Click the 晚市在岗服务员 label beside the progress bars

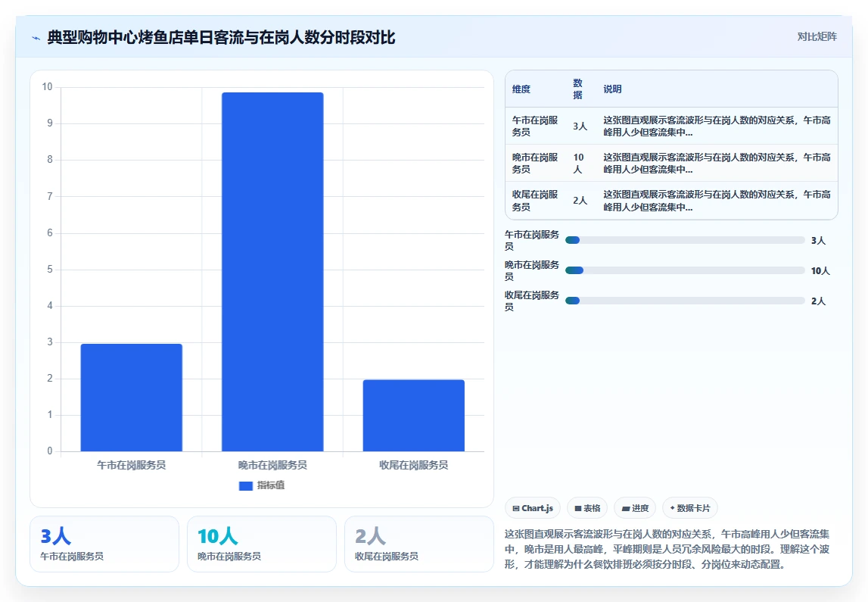coord(532,271)
